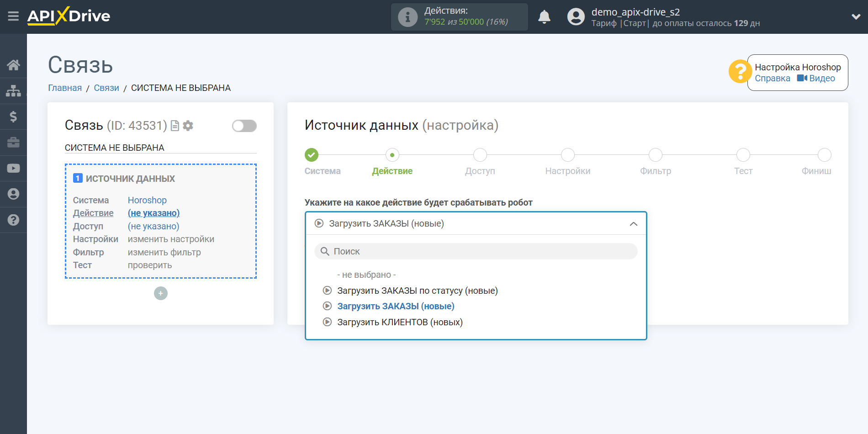Screen dimensions: 868x434
Task: Open connection settings gear icon
Action: [x=188, y=126]
